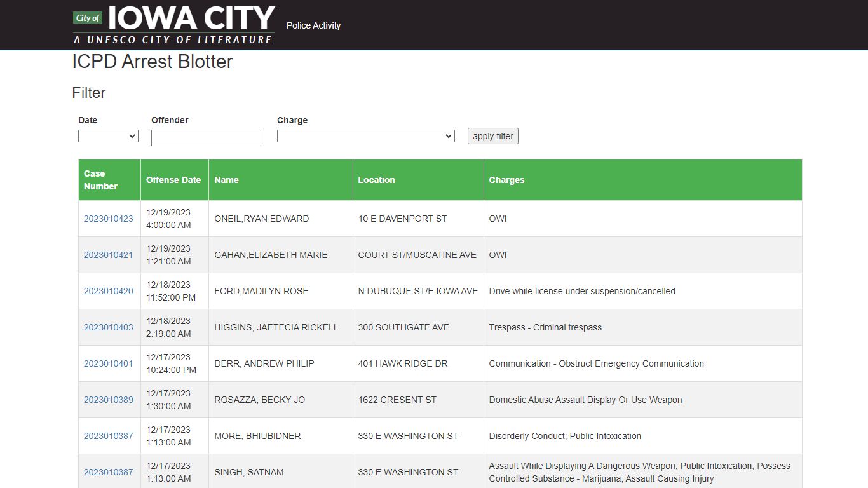The width and height of the screenshot is (868, 488).
Task: Click offense date 12/19/2023 4:00:00 AM
Action: [x=168, y=219]
